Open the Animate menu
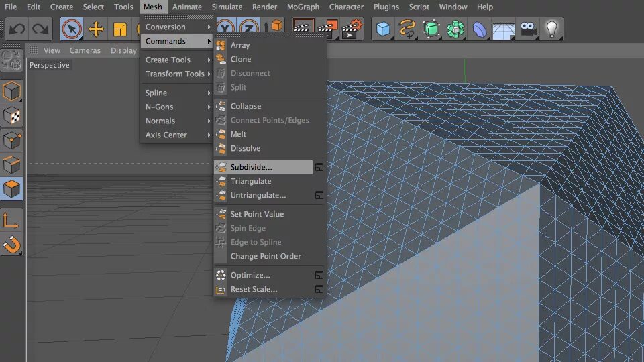Screen dimensions: 644x362 point(187,7)
